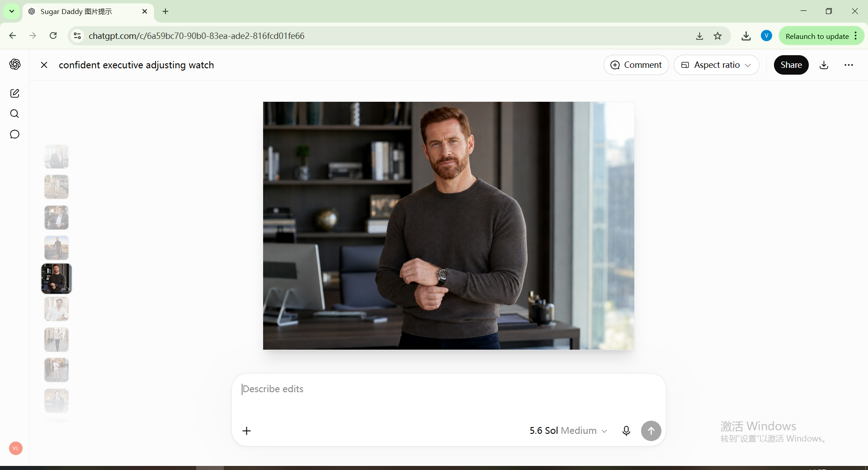Viewport: 868px width, 470px height.
Task: Select the eighth thumbnail in the image strip
Action: pos(57,370)
